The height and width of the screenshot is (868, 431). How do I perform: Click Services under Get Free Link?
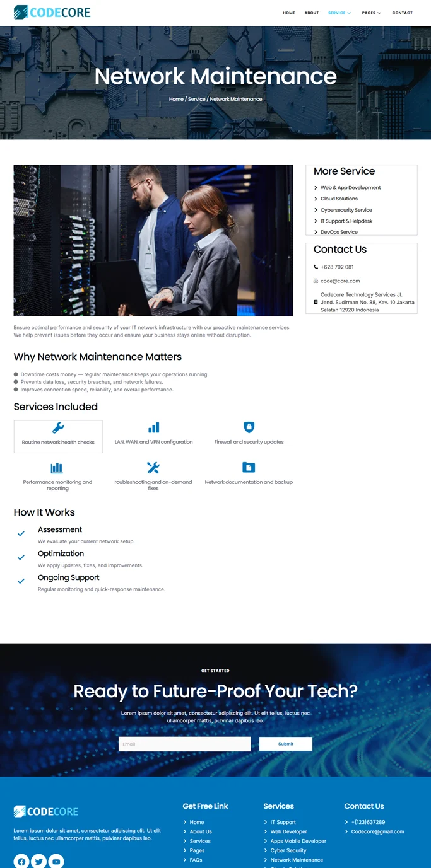point(200,841)
